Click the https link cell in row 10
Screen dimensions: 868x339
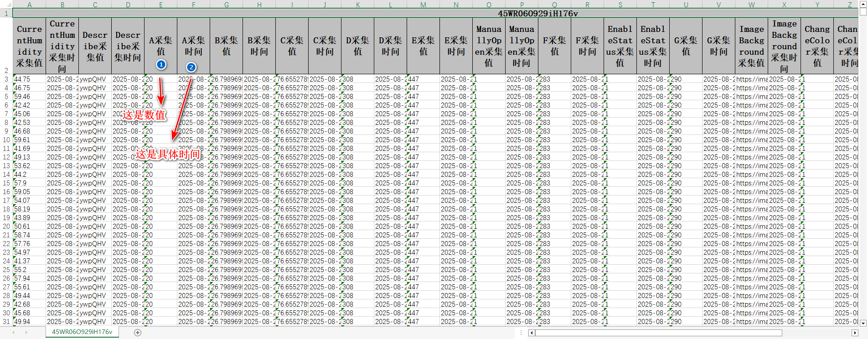point(751,140)
